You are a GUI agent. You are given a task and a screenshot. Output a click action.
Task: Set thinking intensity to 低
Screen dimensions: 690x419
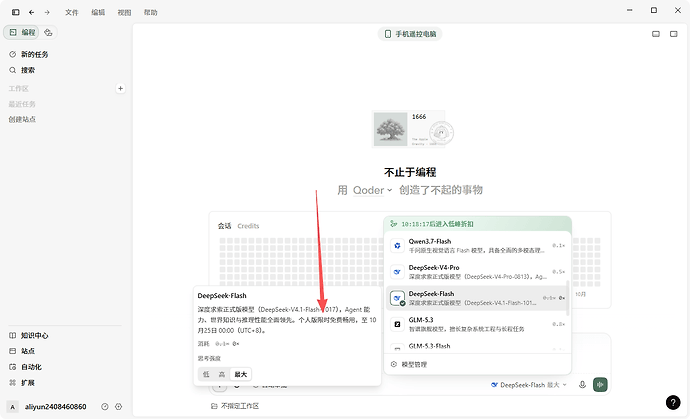[206, 374]
